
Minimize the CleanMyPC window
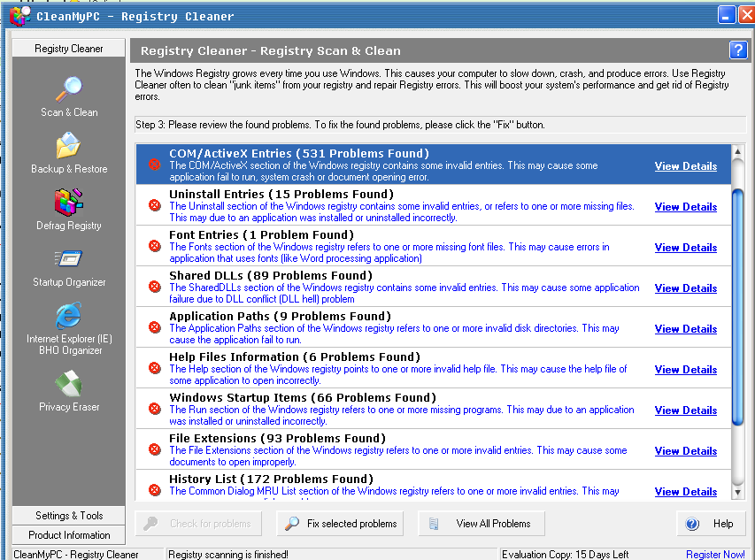click(726, 15)
